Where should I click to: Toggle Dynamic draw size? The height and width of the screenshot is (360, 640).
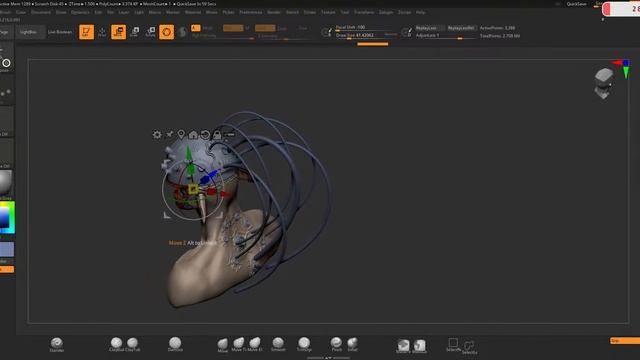tap(391, 35)
